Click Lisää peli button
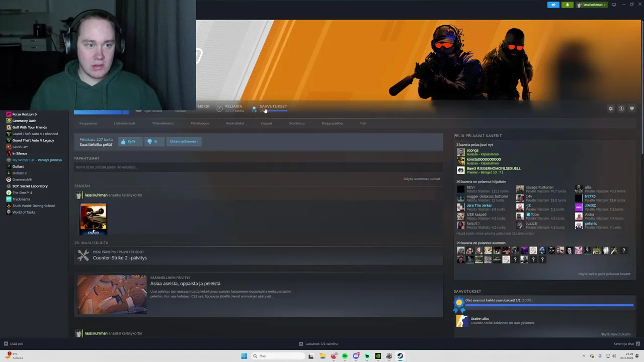The width and height of the screenshot is (644, 362). tap(14, 344)
